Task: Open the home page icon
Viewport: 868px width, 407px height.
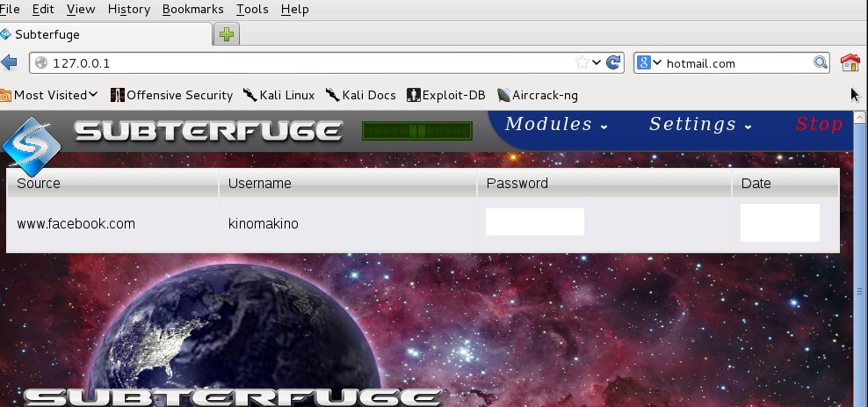Action: (850, 63)
